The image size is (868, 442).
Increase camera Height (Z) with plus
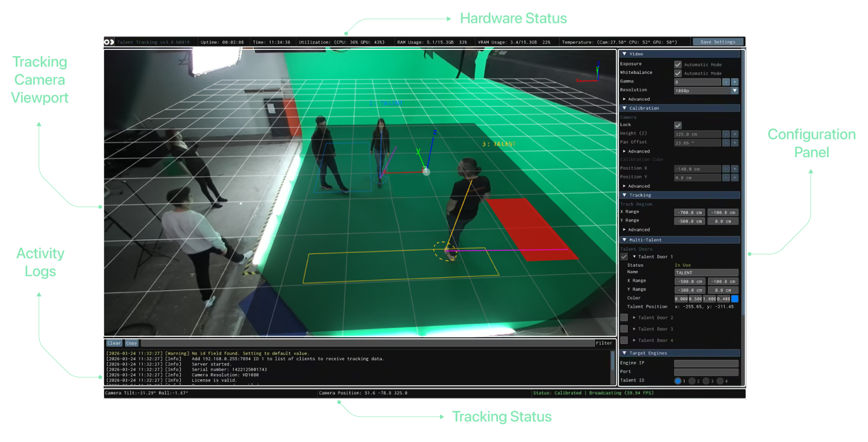735,134
